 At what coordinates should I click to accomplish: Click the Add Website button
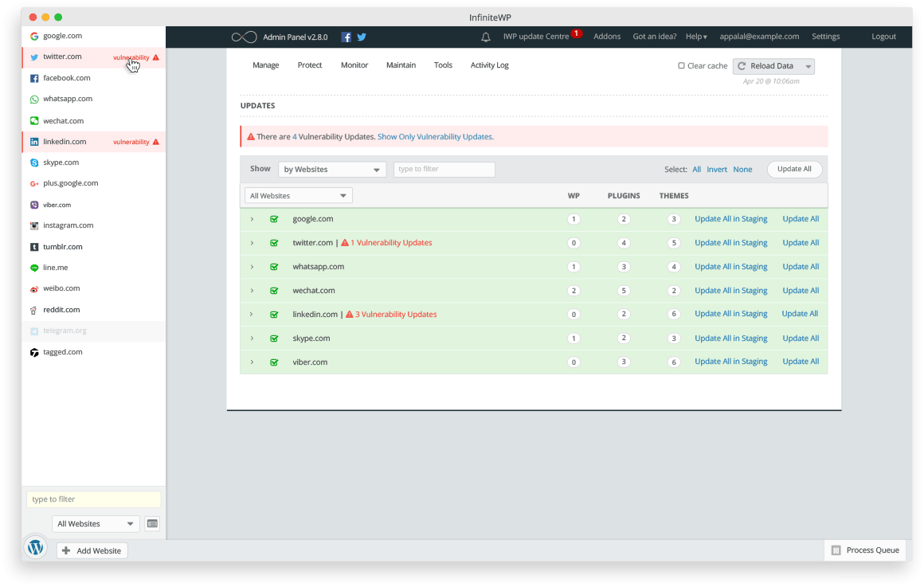click(92, 550)
